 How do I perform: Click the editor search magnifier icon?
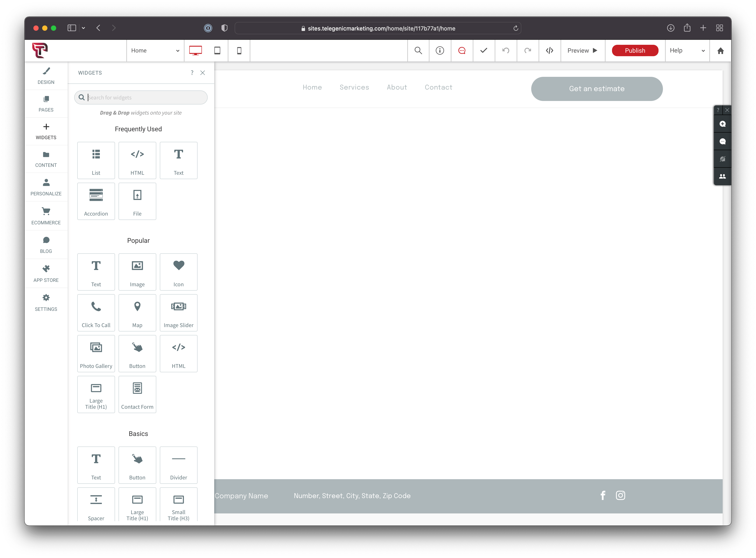point(418,51)
